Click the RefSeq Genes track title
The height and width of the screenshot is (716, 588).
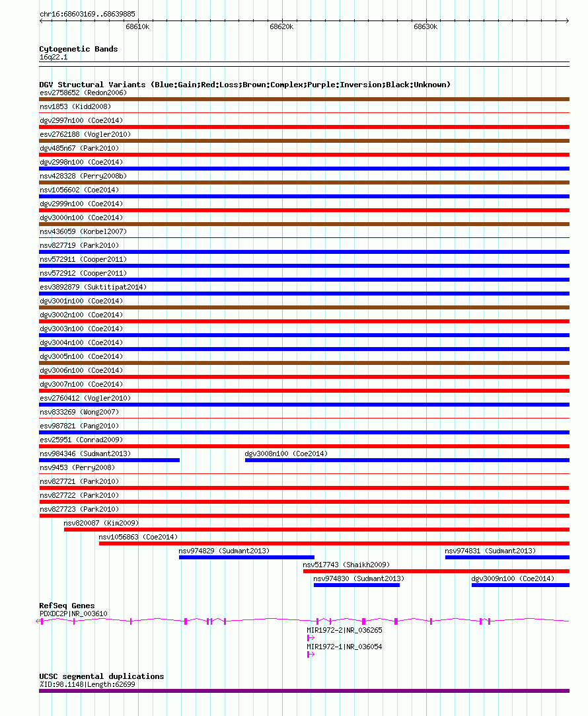click(x=67, y=606)
